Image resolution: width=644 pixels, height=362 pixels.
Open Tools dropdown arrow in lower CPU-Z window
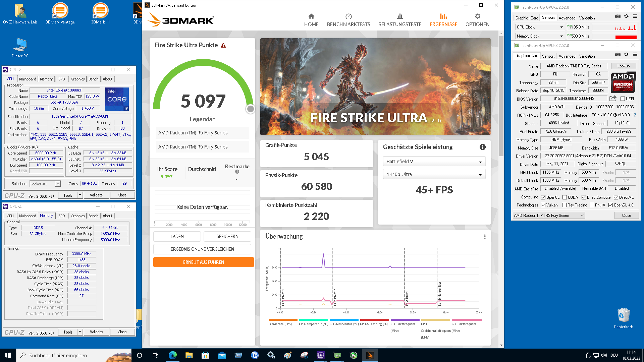coord(80,332)
